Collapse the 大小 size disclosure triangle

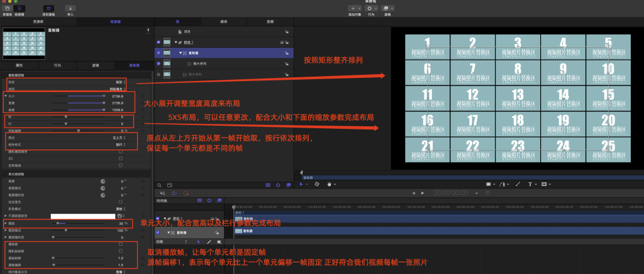[5, 96]
